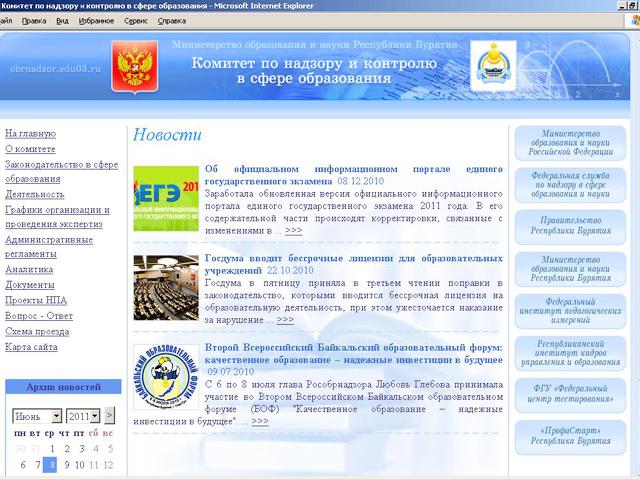
Task: Open the Госдума hall photo thumbnail
Action: pos(166,288)
